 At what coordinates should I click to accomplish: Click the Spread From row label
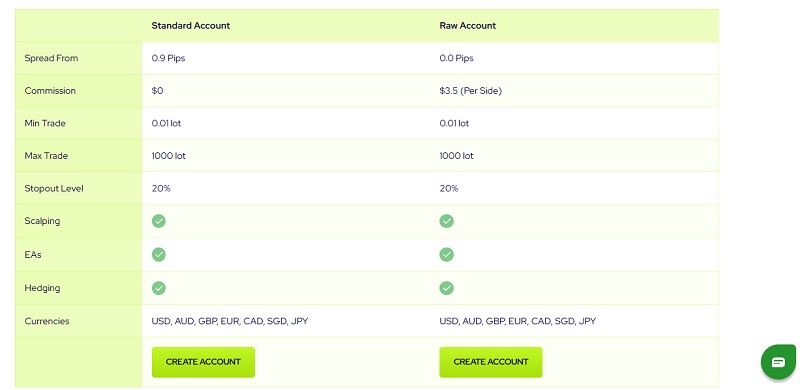[x=51, y=58]
